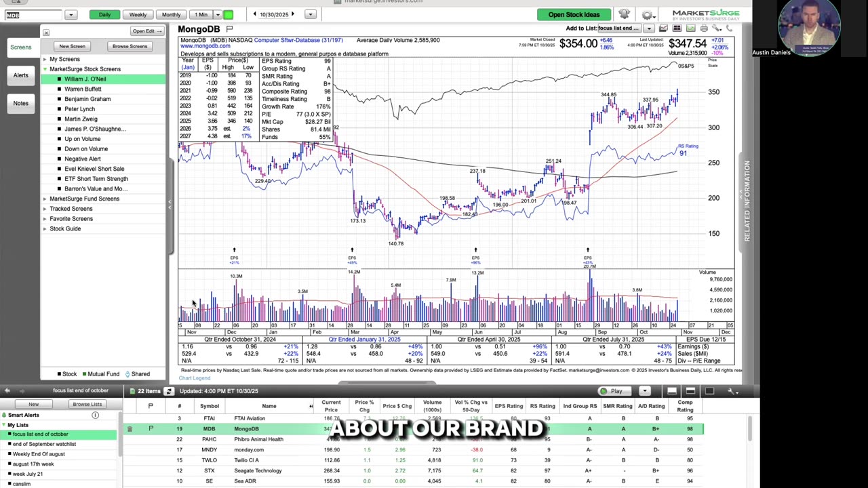Screen dimensions: 868x488
Task: Click Browse Screens button
Action: 130,46
